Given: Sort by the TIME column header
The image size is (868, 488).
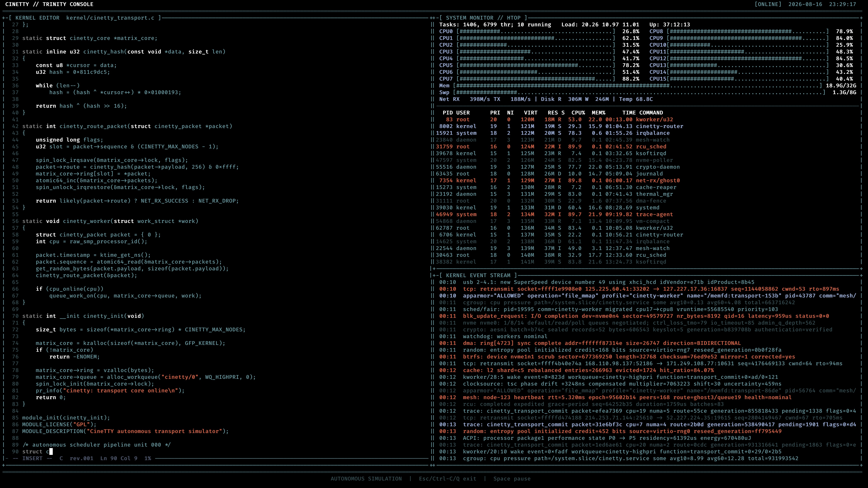Looking at the screenshot, I should (x=629, y=113).
